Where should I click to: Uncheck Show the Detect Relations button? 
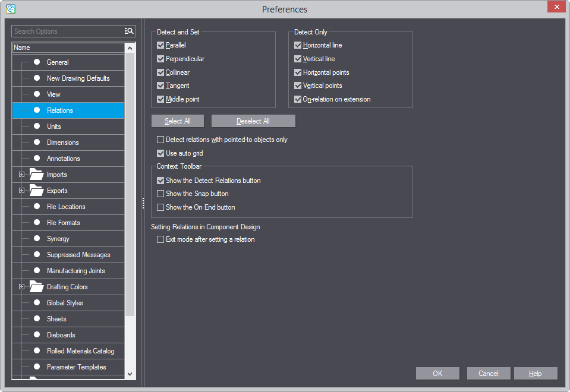tap(160, 181)
